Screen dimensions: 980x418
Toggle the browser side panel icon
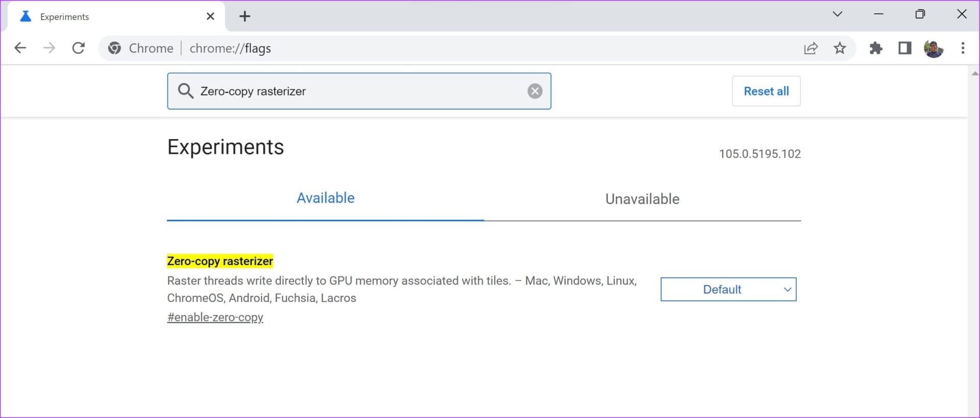tap(905, 48)
